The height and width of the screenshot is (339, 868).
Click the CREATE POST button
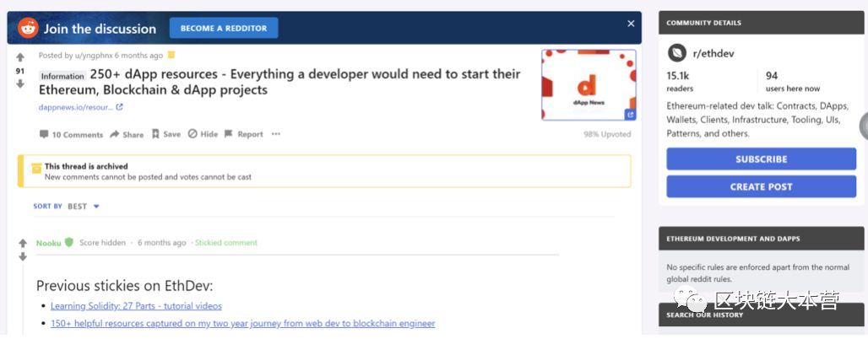coord(761,186)
